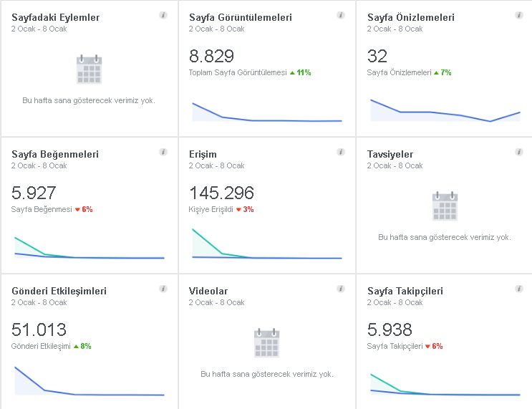Click the Sayfa Takipçileri followers chart
The width and height of the screenshot is (532, 409).
click(445, 385)
